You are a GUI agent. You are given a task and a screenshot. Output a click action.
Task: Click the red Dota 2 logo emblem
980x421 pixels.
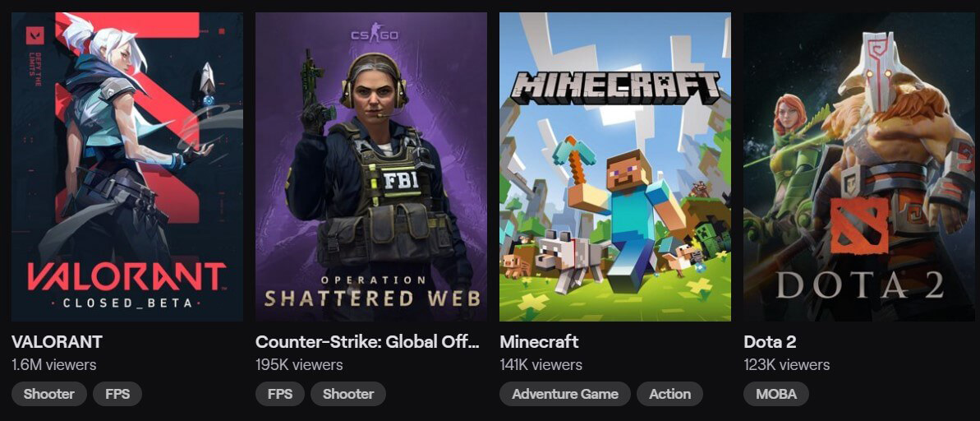(859, 225)
